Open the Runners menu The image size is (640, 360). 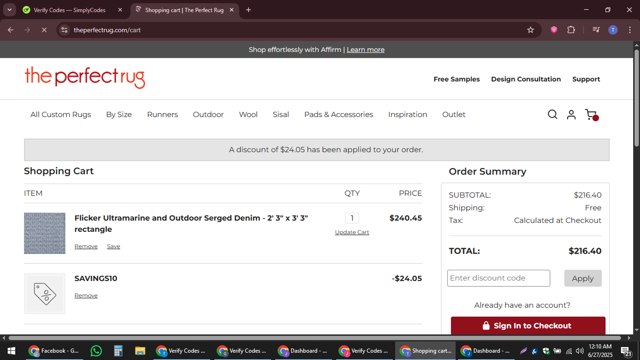[x=162, y=115]
